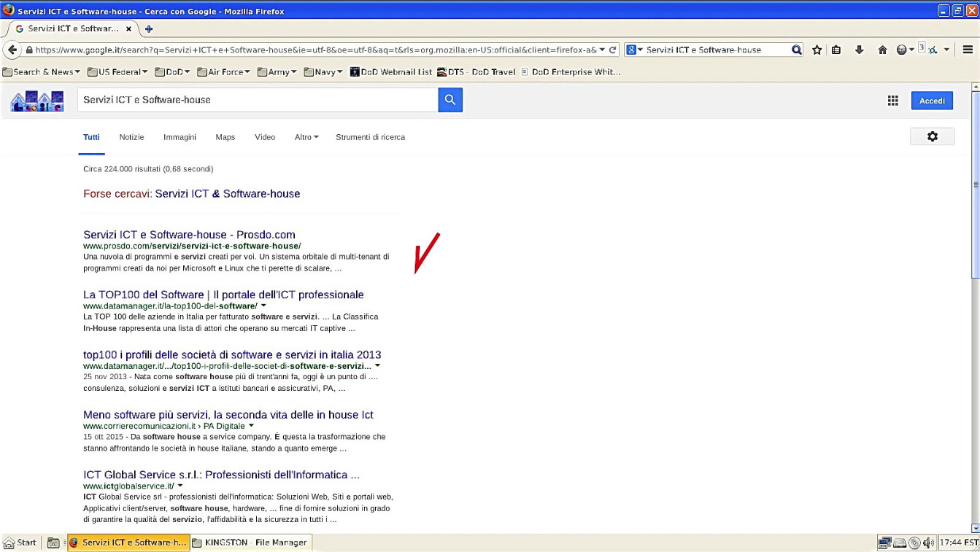Viewport: 980px width, 552px height.
Task: Open dropdown arrow beside the add-on icon
Action: [946, 50]
